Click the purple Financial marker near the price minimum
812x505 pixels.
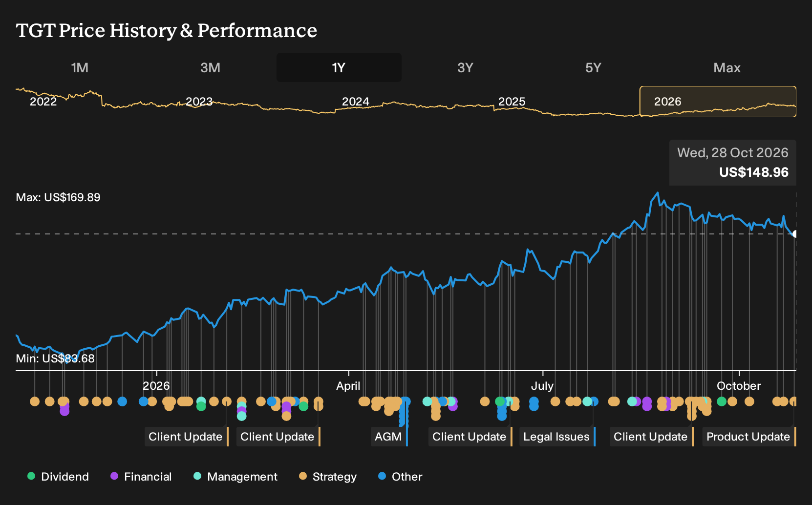click(x=64, y=411)
